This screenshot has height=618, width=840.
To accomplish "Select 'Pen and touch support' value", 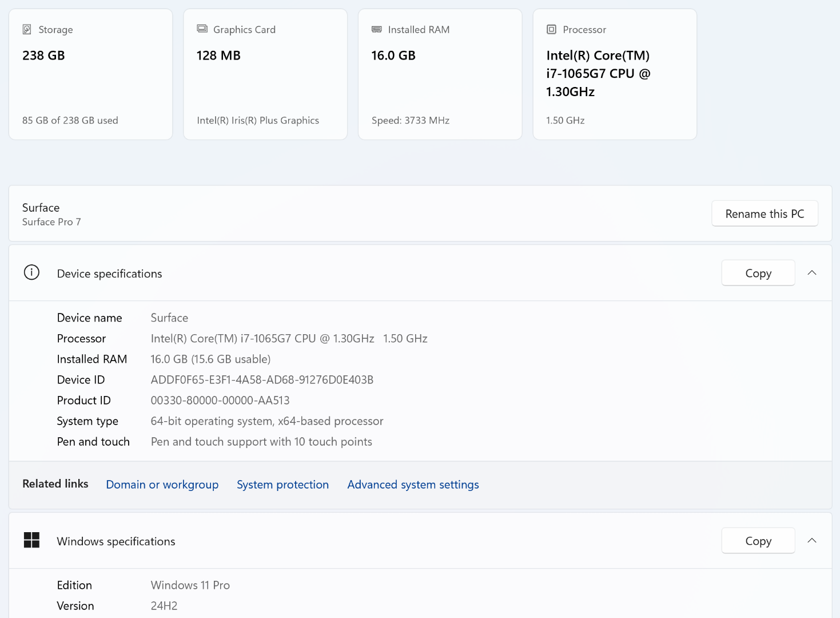I will point(261,442).
